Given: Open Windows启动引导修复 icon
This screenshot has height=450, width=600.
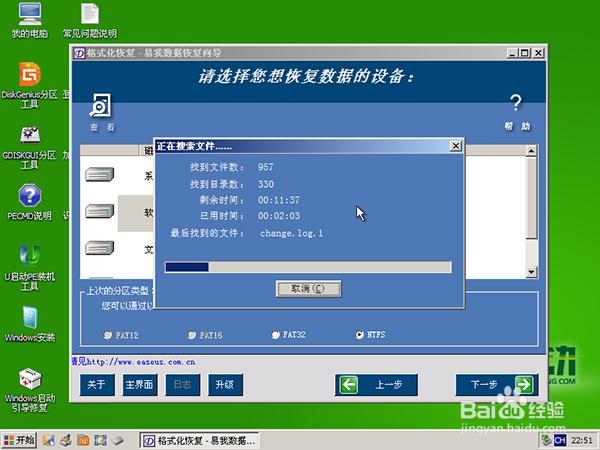Looking at the screenshot, I should click(30, 390).
